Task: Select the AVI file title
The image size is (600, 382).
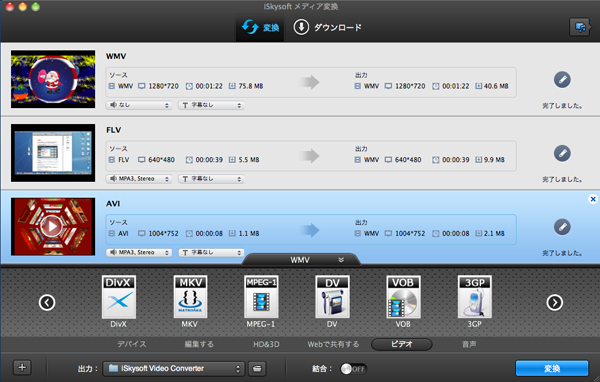Action: pyautogui.click(x=113, y=204)
